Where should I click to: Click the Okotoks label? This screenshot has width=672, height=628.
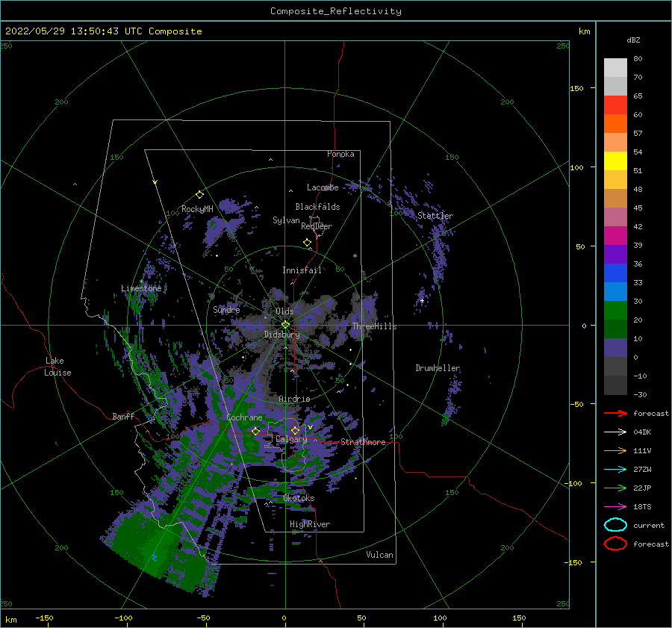[299, 498]
